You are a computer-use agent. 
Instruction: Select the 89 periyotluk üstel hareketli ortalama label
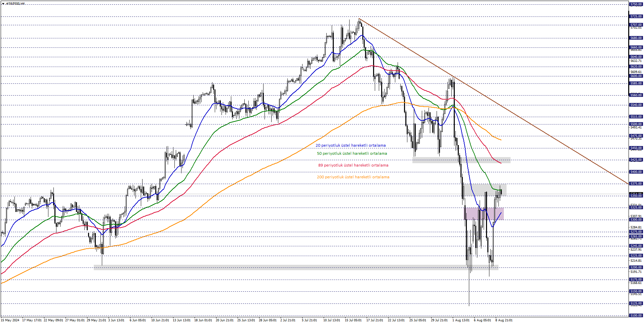point(353,165)
